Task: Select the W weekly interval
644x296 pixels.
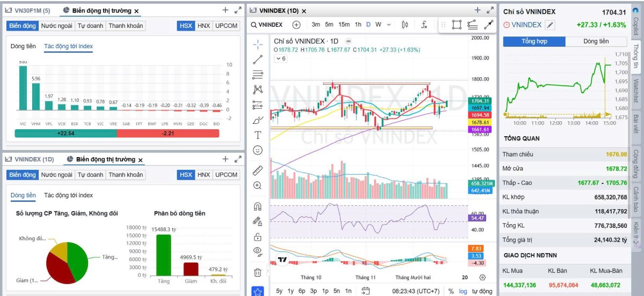Action: [x=378, y=24]
